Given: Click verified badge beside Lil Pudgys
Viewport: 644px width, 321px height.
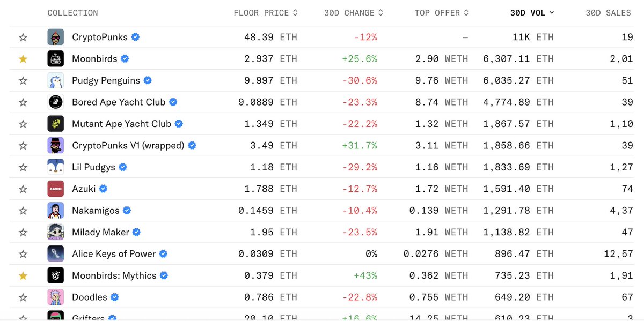Looking at the screenshot, I should coord(123,167).
